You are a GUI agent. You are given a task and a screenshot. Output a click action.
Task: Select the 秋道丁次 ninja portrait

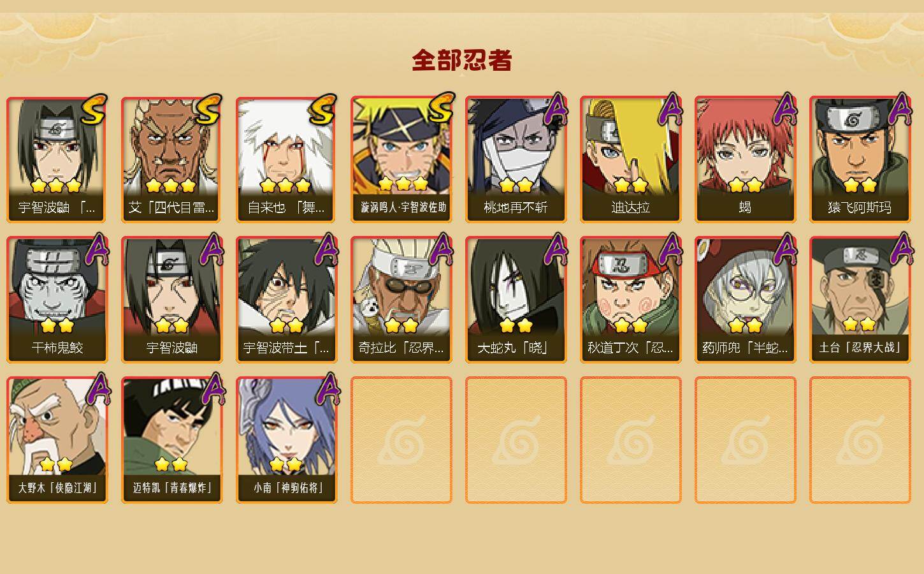pos(631,300)
